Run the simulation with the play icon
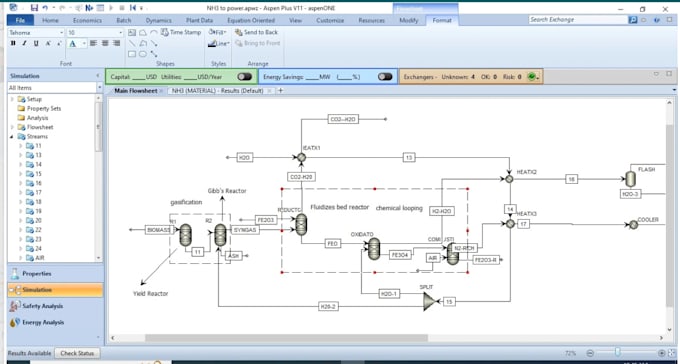The width and height of the screenshot is (680, 364). (111, 8)
